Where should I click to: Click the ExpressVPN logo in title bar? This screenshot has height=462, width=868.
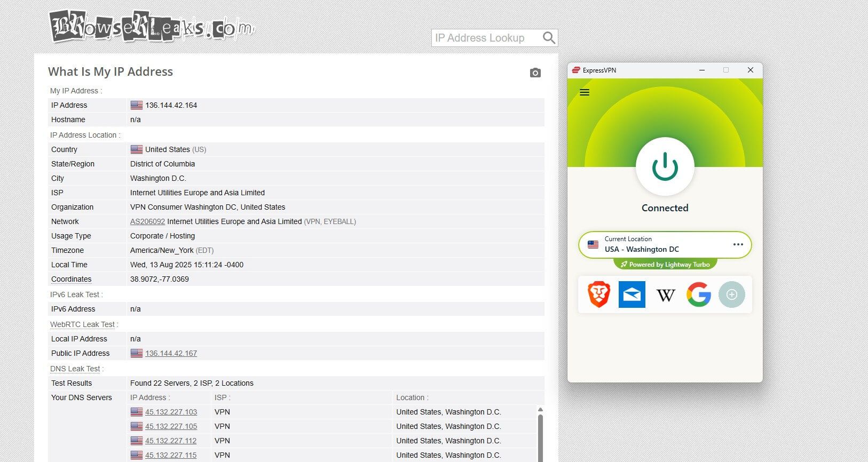(576, 70)
